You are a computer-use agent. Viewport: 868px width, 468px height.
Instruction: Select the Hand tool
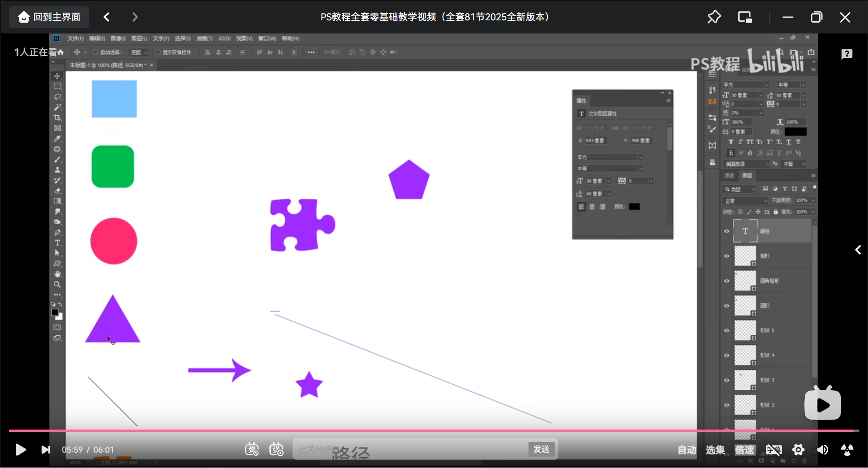pyautogui.click(x=57, y=274)
